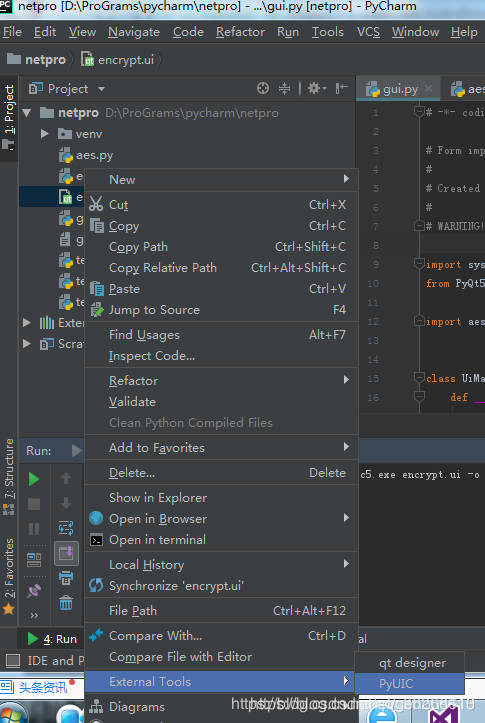This screenshot has width=485, height=723.
Task: Choose Inspect Code... entry
Action: [221, 356]
